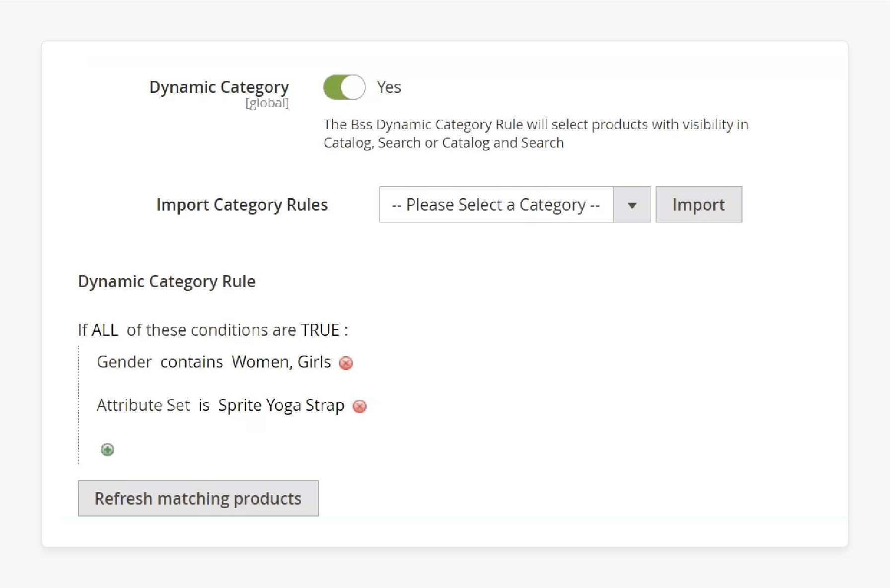The height and width of the screenshot is (588, 890).
Task: Click the 'Yes' label beside the toggle
Action: pos(389,87)
